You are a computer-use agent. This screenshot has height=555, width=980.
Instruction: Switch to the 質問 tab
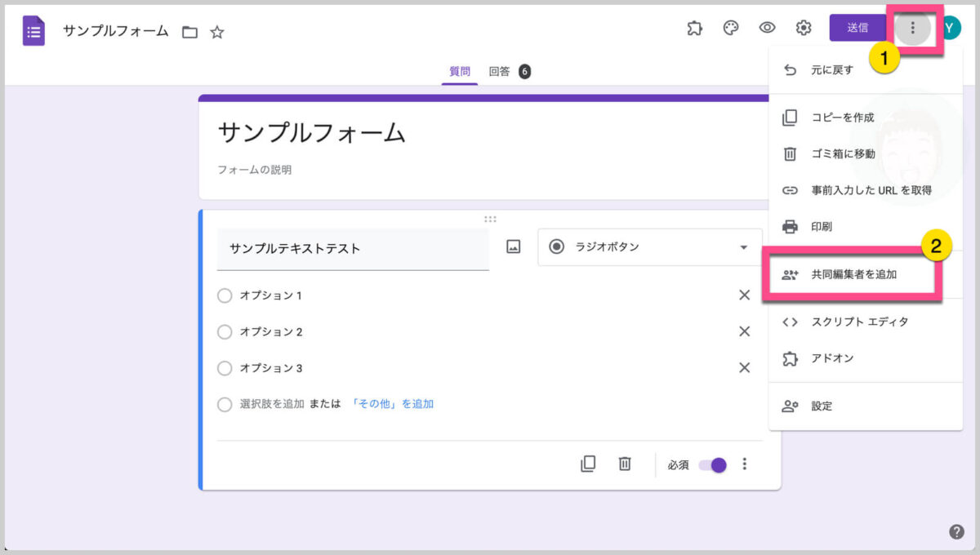460,71
